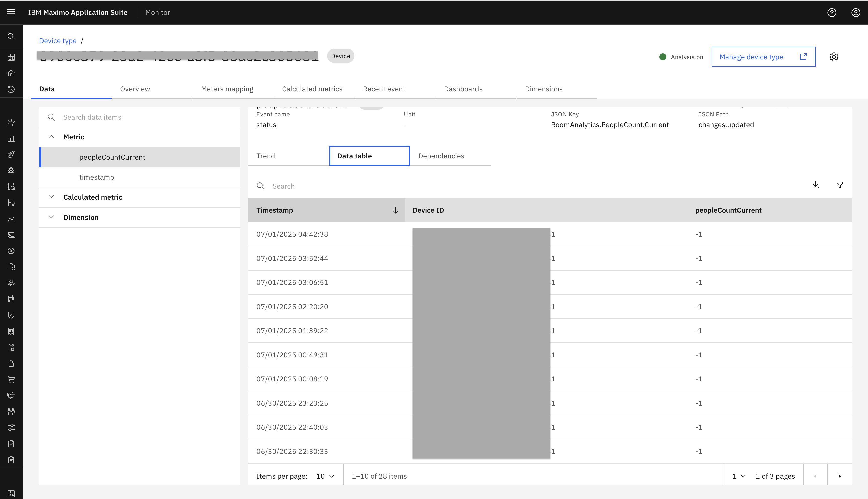Open the shopping cart sidebar icon
868x499 pixels.
point(11,379)
